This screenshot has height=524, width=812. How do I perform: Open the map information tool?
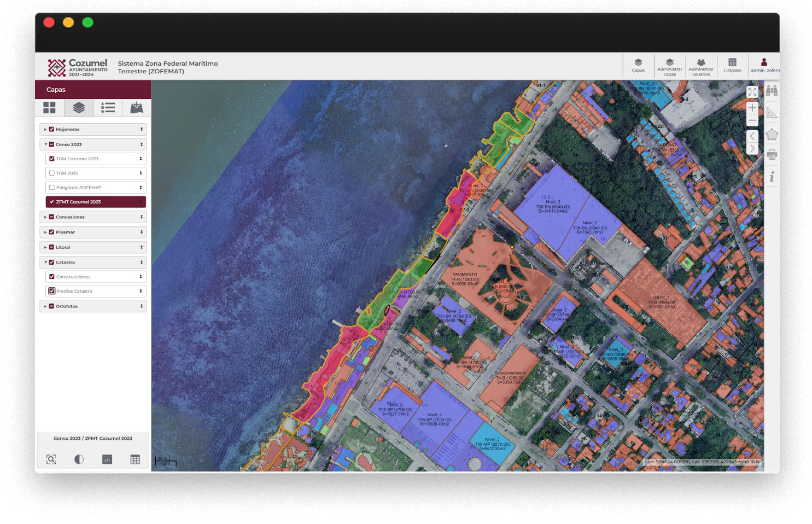click(x=772, y=177)
